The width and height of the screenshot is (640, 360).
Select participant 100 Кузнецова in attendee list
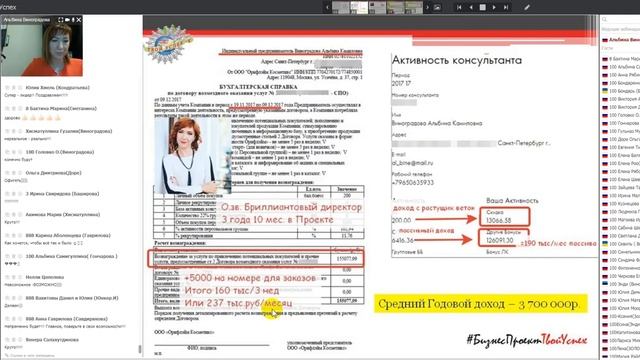621,204
